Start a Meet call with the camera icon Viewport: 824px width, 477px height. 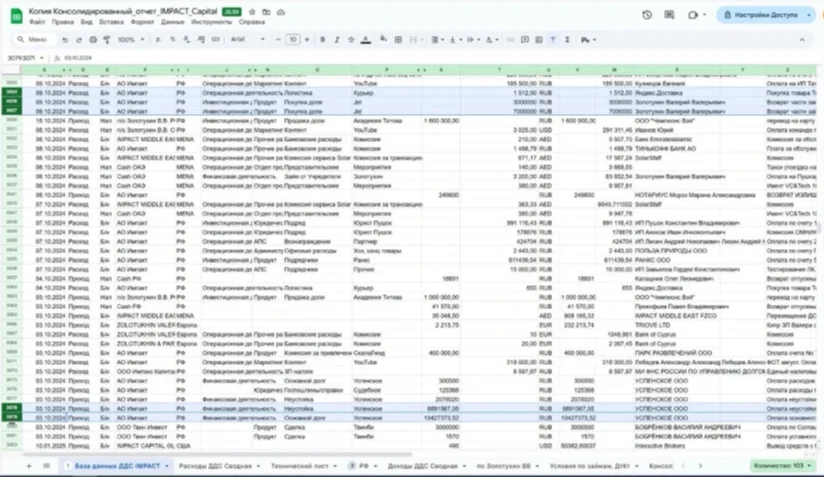click(693, 15)
